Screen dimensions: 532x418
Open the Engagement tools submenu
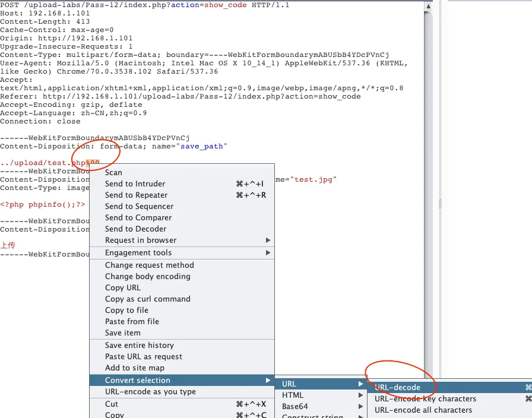(x=138, y=253)
